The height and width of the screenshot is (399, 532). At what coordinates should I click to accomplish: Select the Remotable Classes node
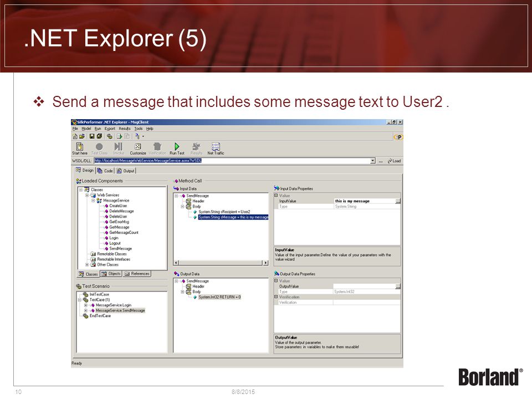[111, 254]
